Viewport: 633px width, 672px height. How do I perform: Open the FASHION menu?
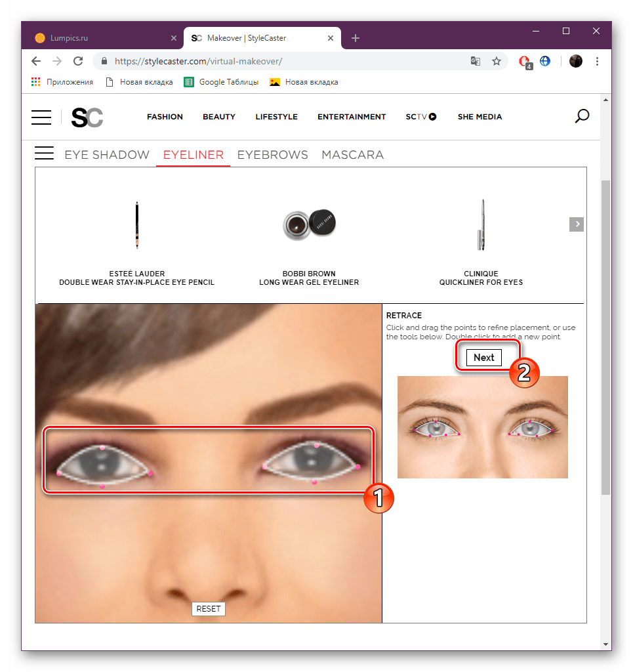point(165,117)
